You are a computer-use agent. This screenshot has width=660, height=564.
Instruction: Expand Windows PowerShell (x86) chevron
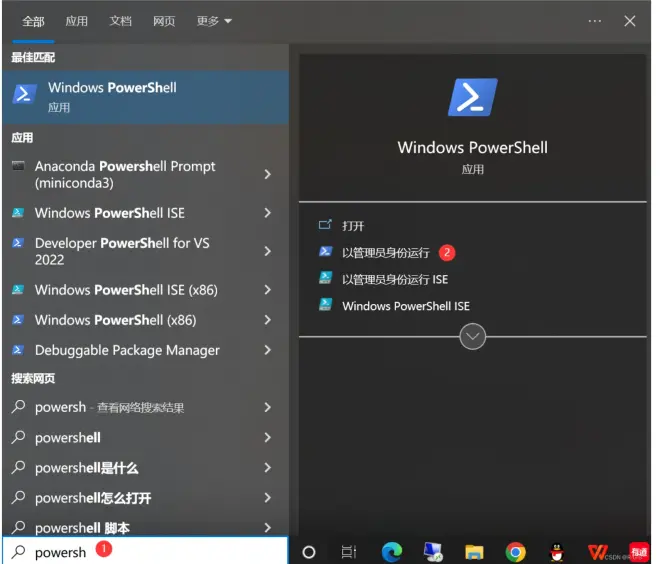[267, 320]
